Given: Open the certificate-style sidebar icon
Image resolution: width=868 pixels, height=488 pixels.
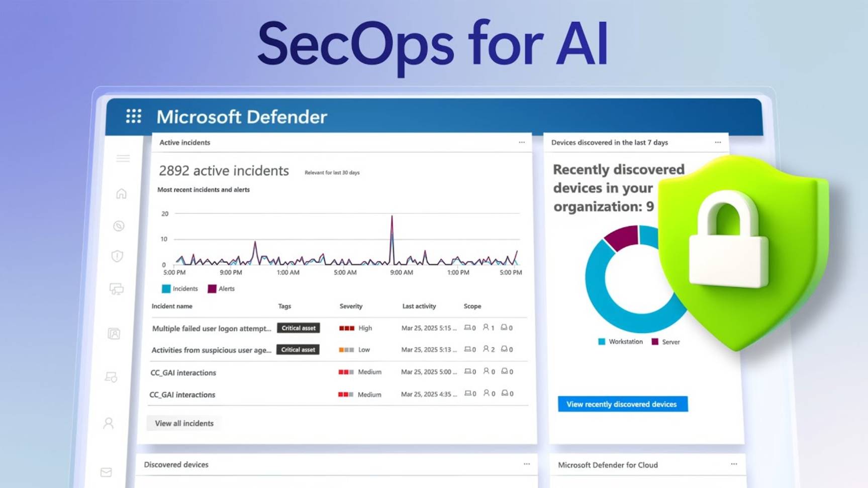Looking at the screenshot, I should [111, 377].
